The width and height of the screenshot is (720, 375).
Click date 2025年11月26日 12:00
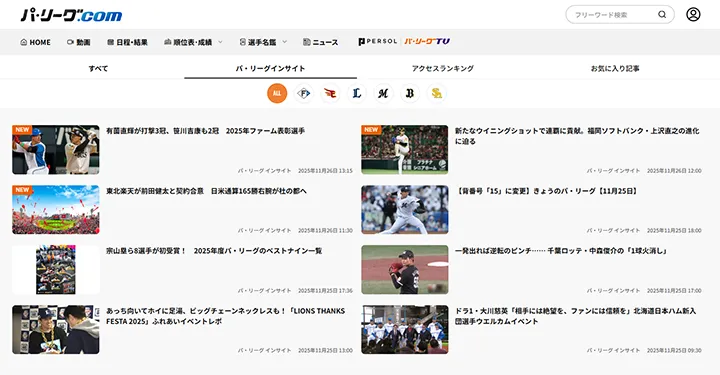pos(674,171)
